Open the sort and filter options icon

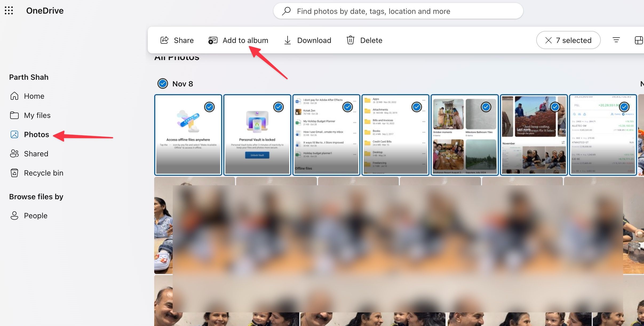pyautogui.click(x=617, y=40)
